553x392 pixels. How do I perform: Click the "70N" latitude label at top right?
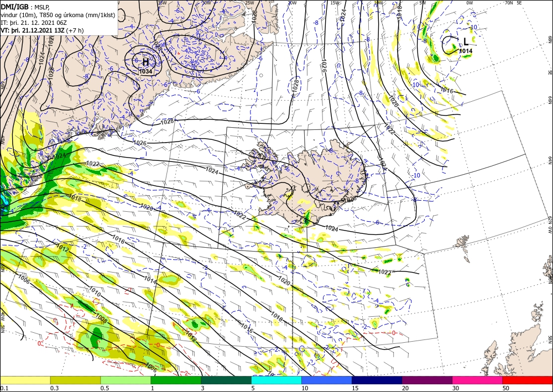tap(509, 3)
